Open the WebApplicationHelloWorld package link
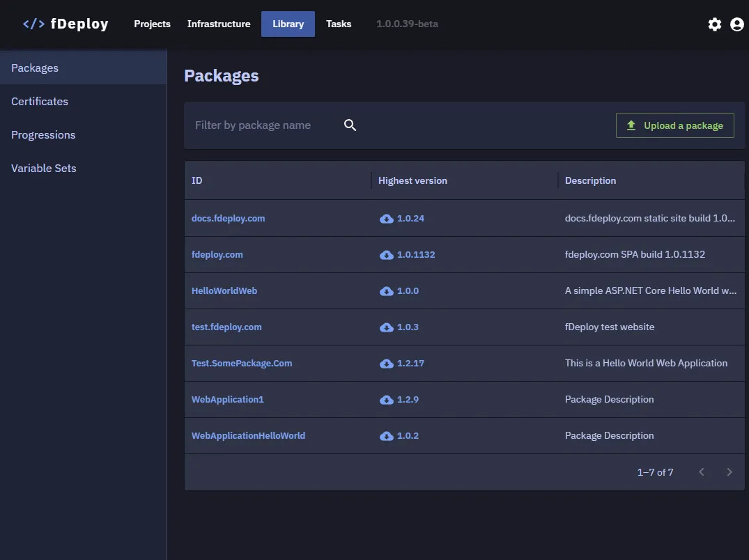 pos(249,436)
